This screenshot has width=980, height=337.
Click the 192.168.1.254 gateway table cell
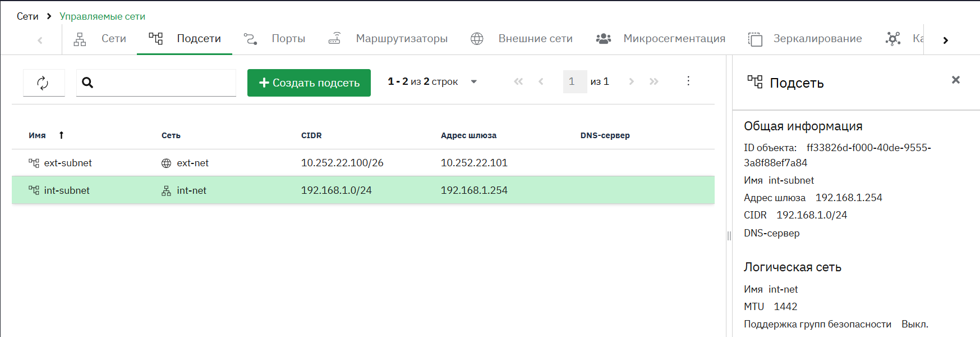(474, 190)
